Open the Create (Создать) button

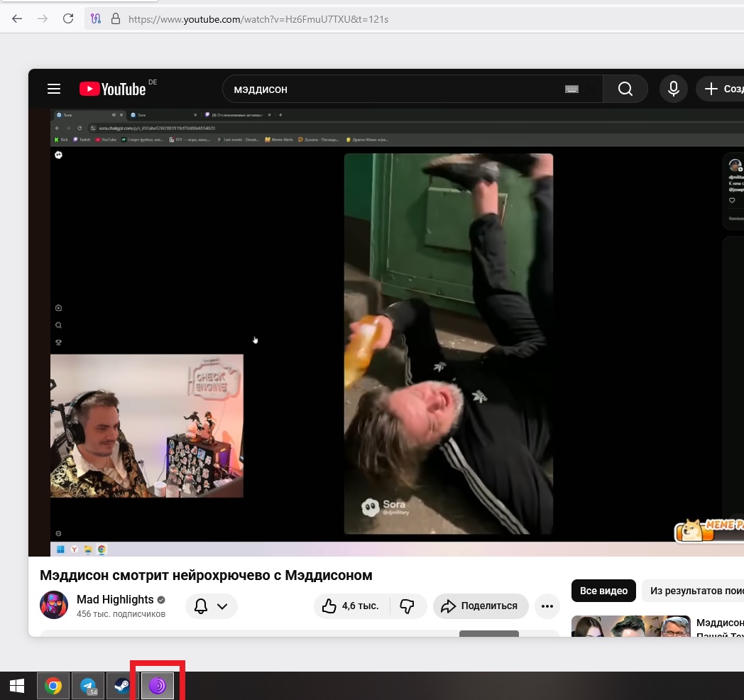pyautogui.click(x=721, y=89)
